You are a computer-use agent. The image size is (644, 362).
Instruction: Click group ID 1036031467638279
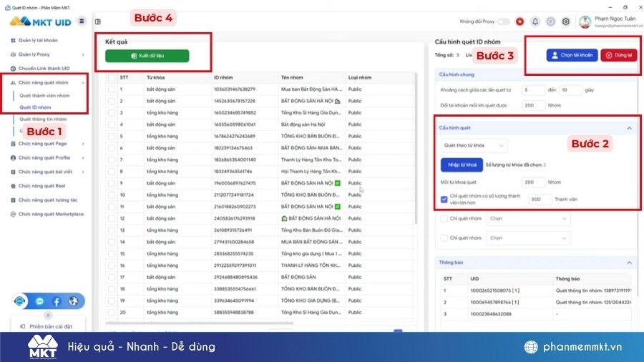234,89
